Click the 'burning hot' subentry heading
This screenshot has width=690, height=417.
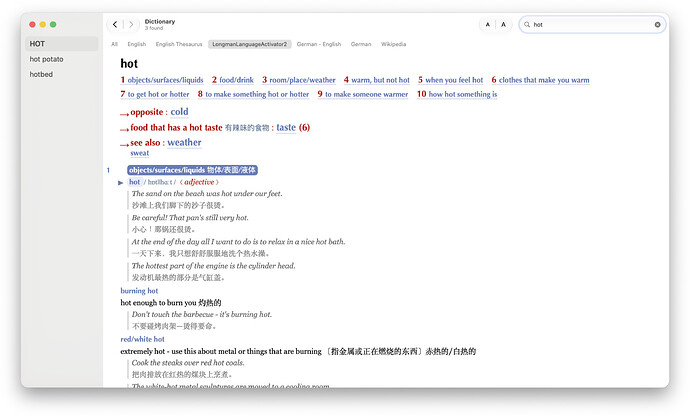coord(139,291)
